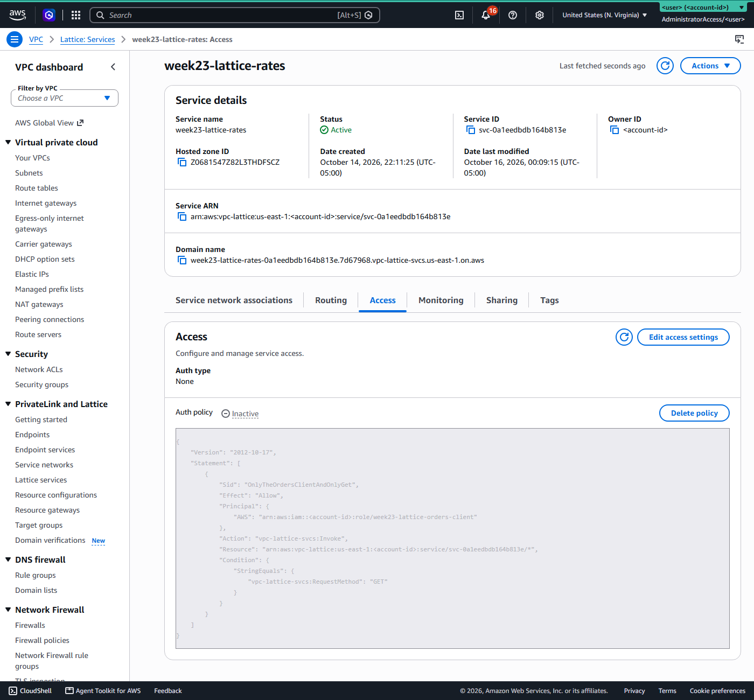Refresh the service details page

pos(665,66)
